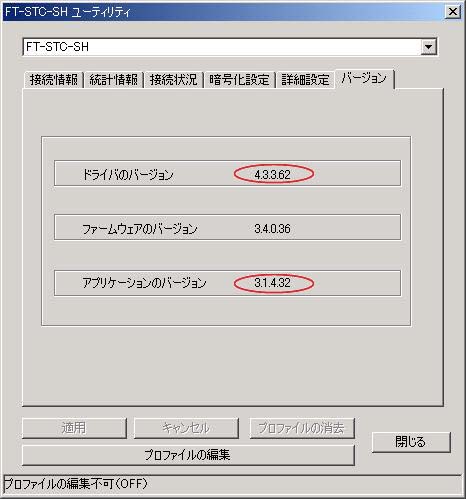This screenshot has width=466, height=499.
Task: Open the 接続情報 tab
Action: [x=53, y=80]
